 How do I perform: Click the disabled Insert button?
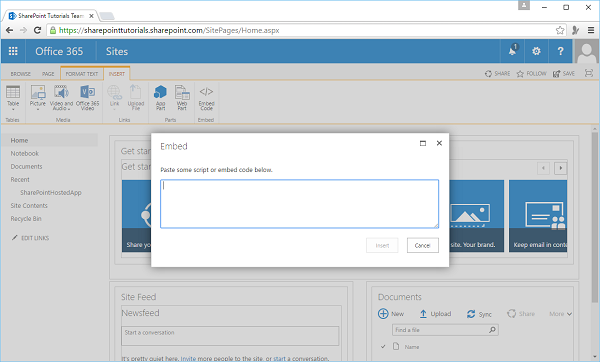point(382,245)
